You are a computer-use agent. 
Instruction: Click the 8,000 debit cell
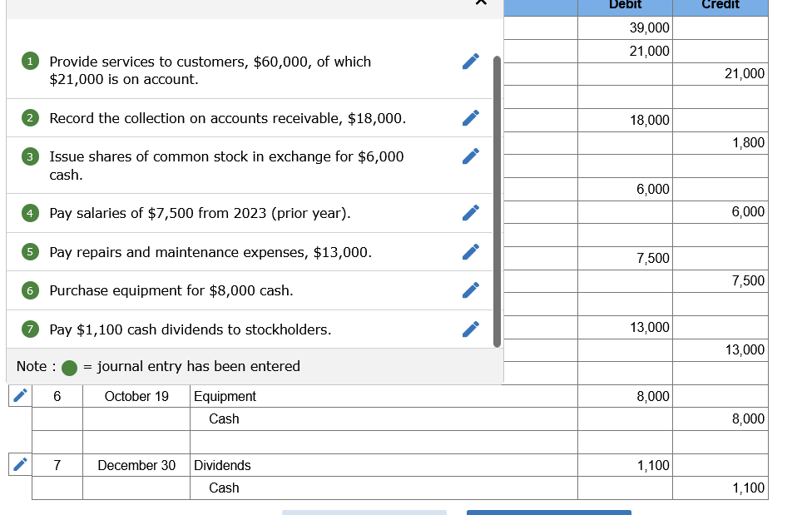tap(625, 396)
